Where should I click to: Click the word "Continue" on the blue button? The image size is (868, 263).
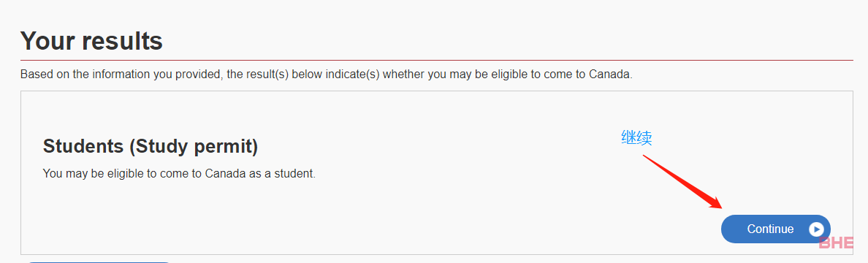coord(770,229)
